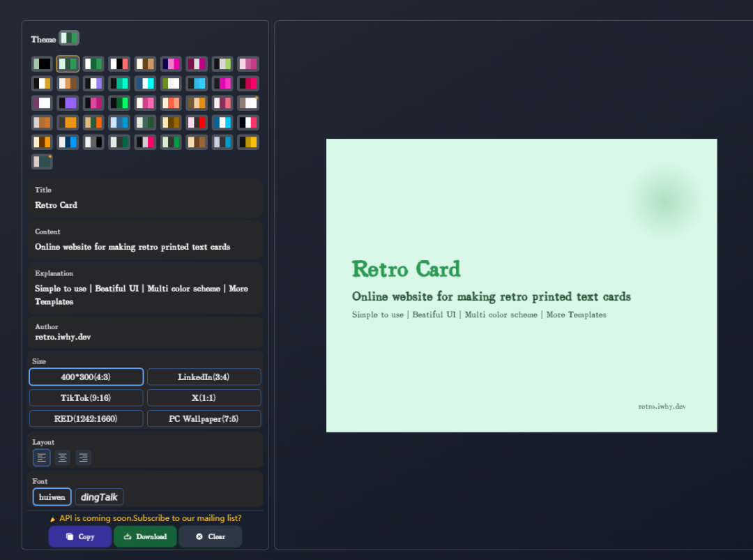
Task: Set size to TikTok(9:16)
Action: [86, 398]
